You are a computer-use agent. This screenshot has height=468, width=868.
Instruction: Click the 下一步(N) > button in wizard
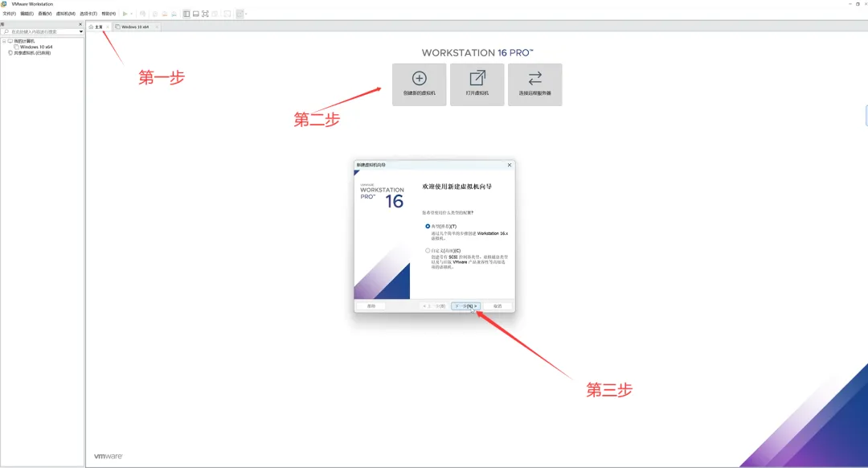click(465, 306)
